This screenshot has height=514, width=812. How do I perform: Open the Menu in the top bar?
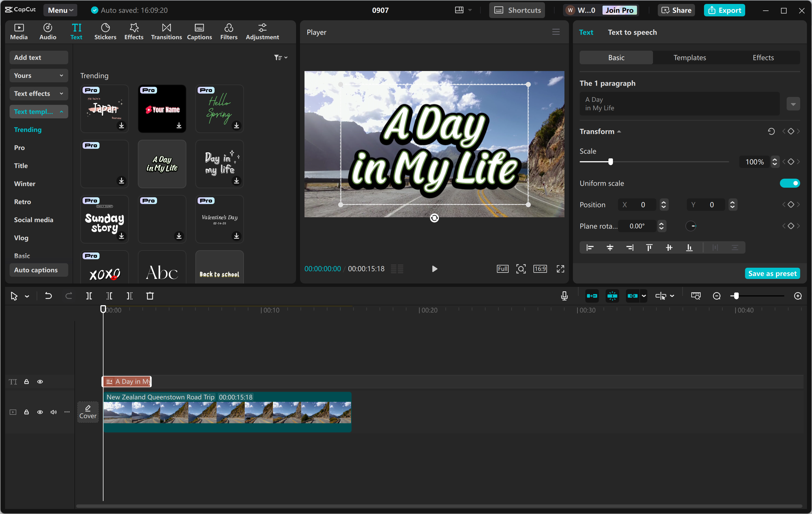click(x=60, y=10)
